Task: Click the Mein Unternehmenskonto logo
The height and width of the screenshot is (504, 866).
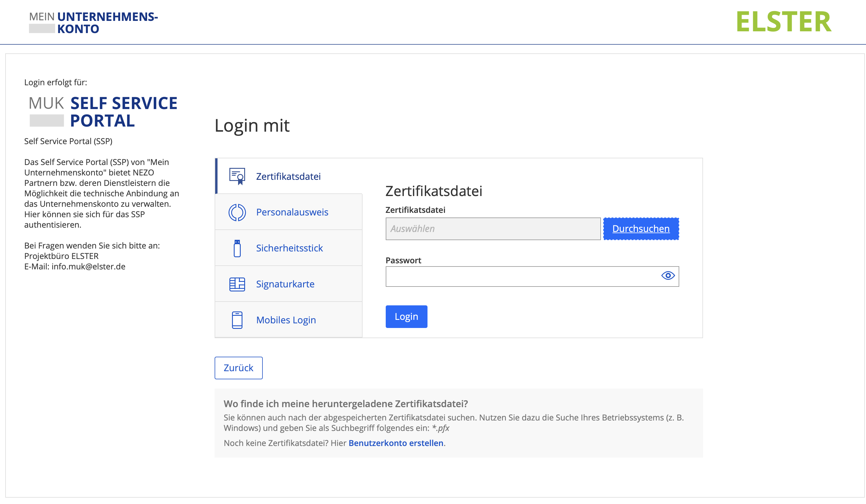Action: point(93,23)
